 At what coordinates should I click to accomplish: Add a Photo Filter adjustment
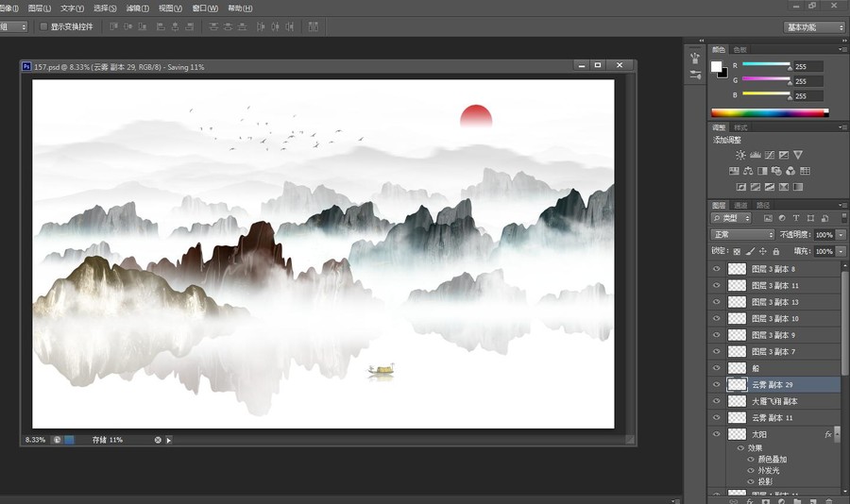click(x=776, y=171)
